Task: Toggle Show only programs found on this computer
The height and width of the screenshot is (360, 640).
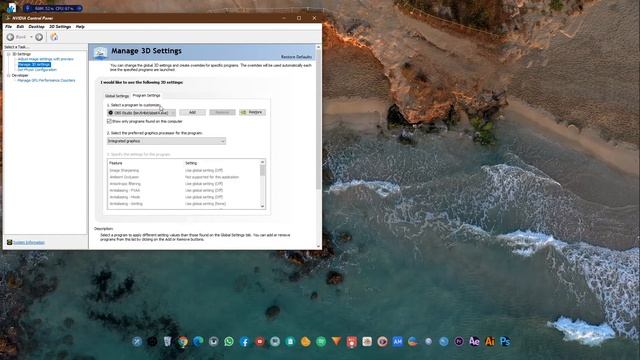Action: click(109, 121)
